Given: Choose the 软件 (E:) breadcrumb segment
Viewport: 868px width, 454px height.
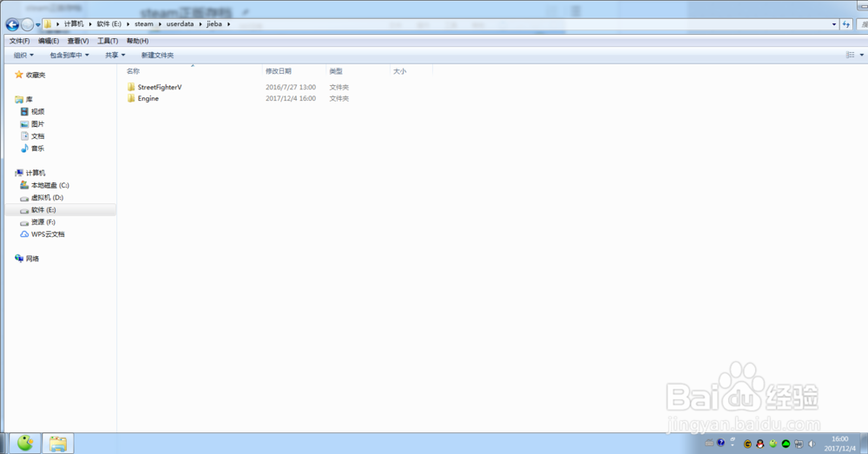Looking at the screenshot, I should [108, 24].
